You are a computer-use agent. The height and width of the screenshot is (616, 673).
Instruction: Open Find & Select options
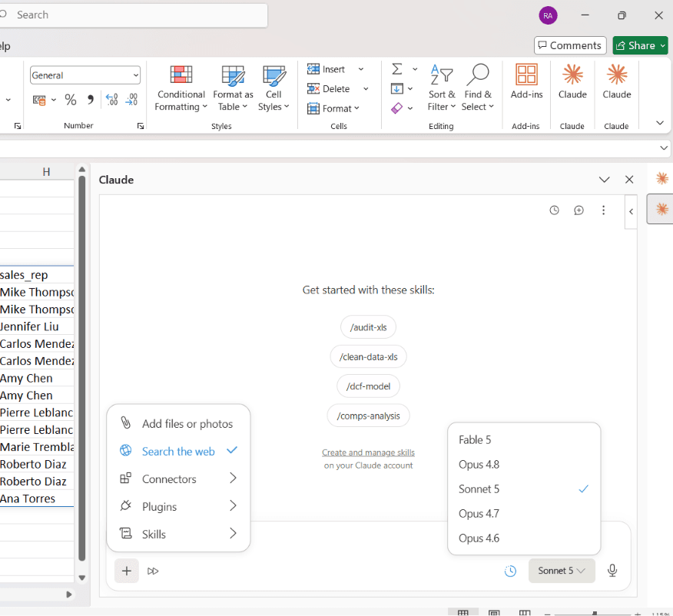point(478,88)
